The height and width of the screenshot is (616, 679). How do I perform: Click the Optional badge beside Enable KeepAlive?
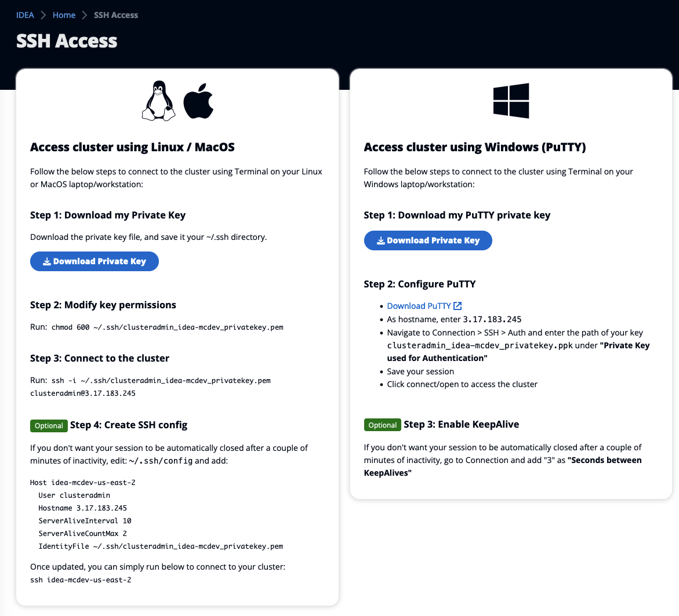(x=383, y=425)
